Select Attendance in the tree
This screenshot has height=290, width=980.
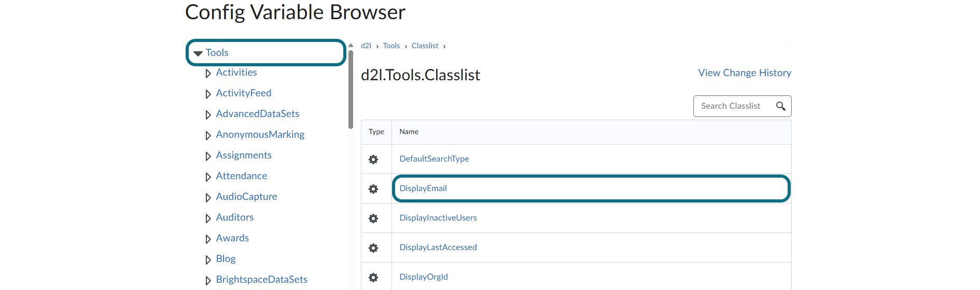click(242, 176)
